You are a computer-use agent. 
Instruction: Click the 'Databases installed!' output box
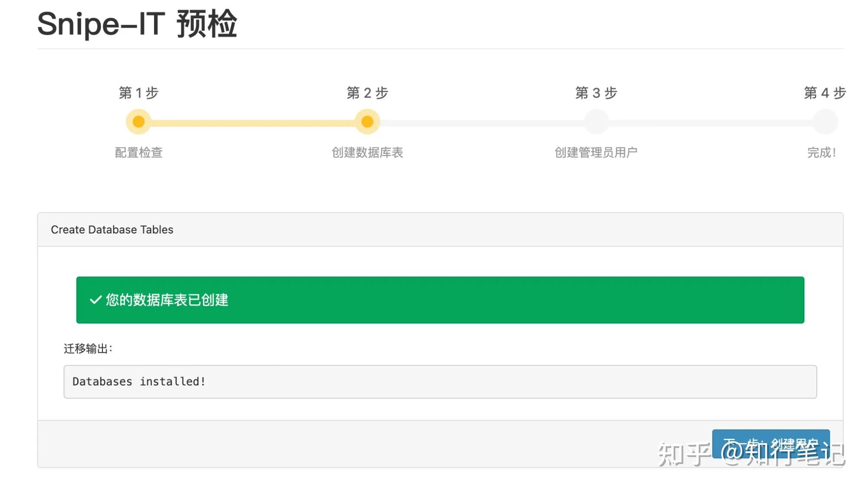tap(440, 381)
